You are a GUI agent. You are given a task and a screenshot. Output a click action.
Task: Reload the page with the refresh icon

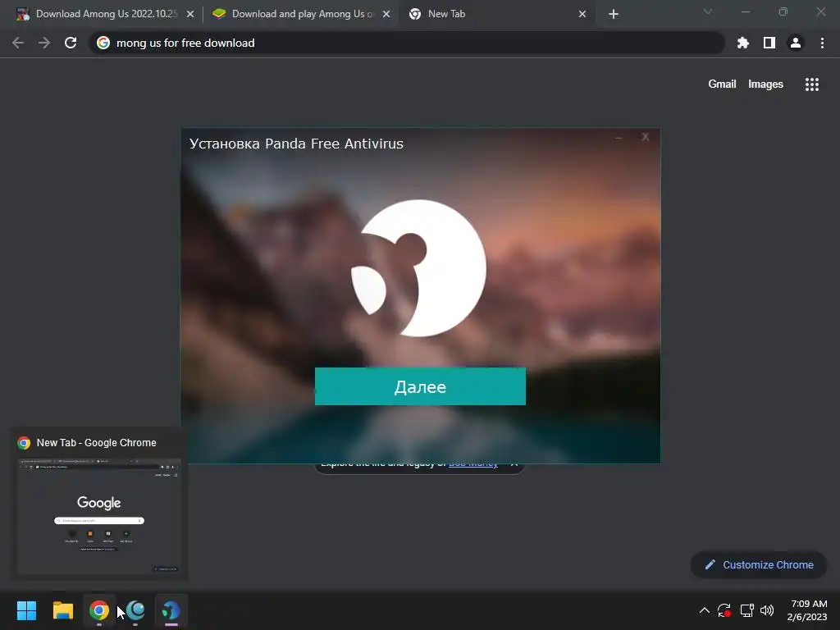pos(71,43)
